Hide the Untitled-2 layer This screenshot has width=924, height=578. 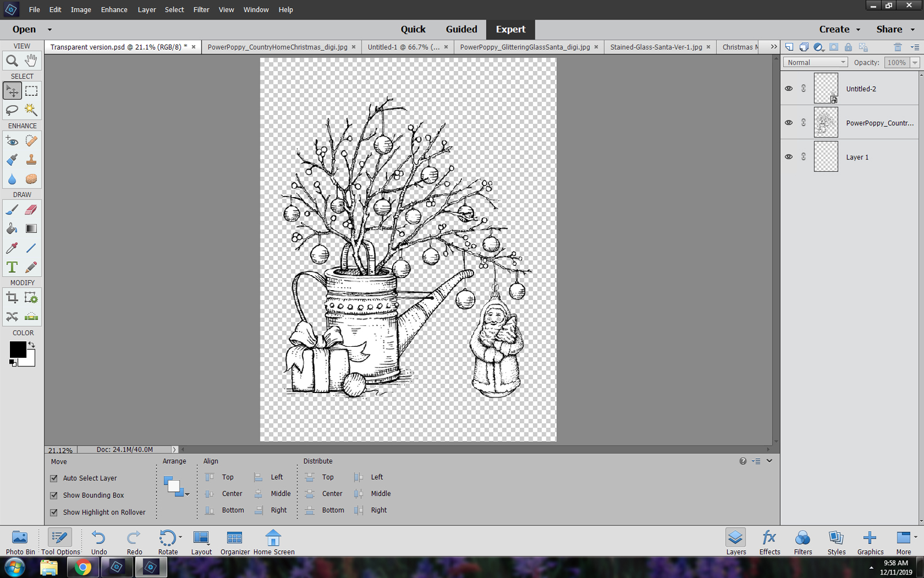point(789,88)
